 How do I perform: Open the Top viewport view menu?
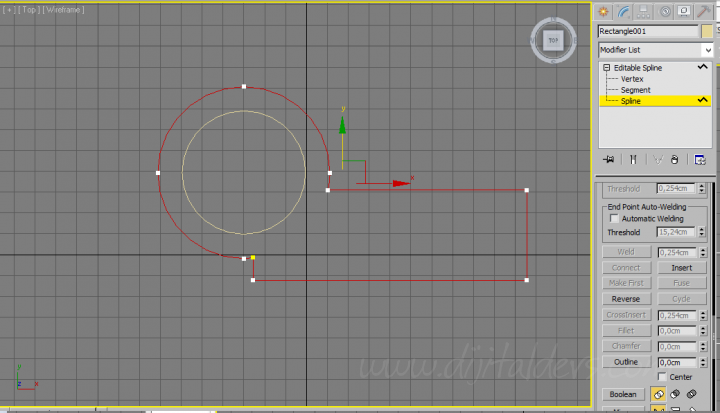point(28,10)
